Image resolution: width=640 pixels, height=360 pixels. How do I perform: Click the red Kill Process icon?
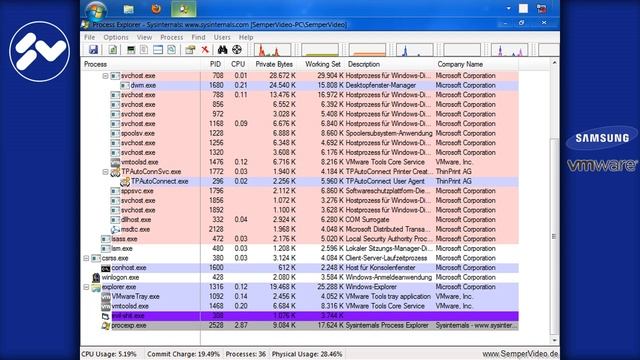click(205, 50)
